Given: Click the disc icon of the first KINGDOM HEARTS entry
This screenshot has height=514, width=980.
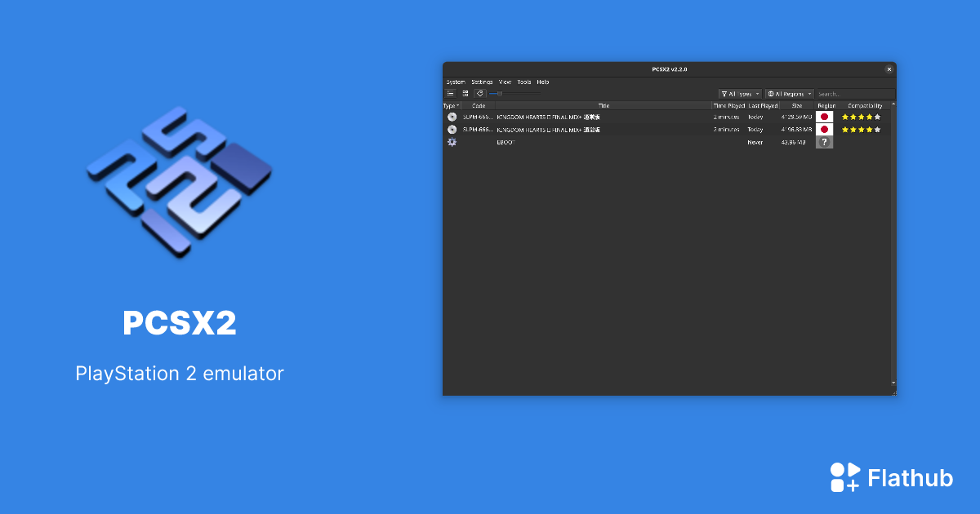Looking at the screenshot, I should [451, 116].
